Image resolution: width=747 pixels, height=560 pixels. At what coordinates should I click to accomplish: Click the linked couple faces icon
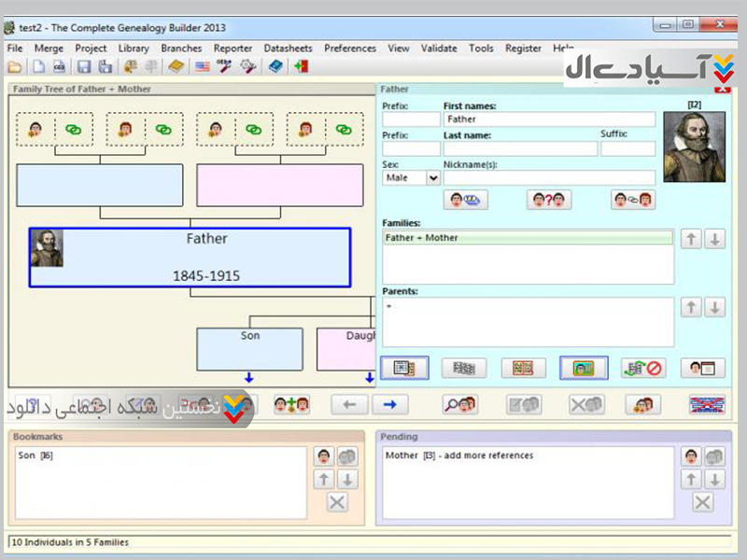tap(632, 199)
